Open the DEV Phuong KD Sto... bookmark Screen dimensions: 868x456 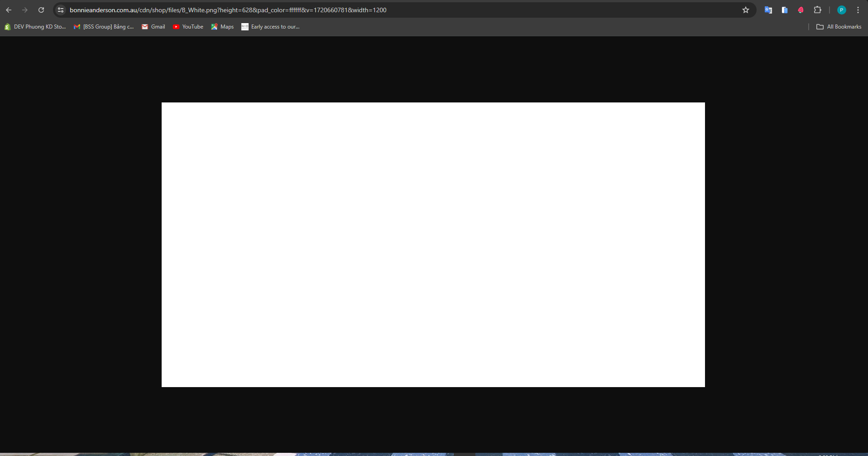pyautogui.click(x=35, y=27)
